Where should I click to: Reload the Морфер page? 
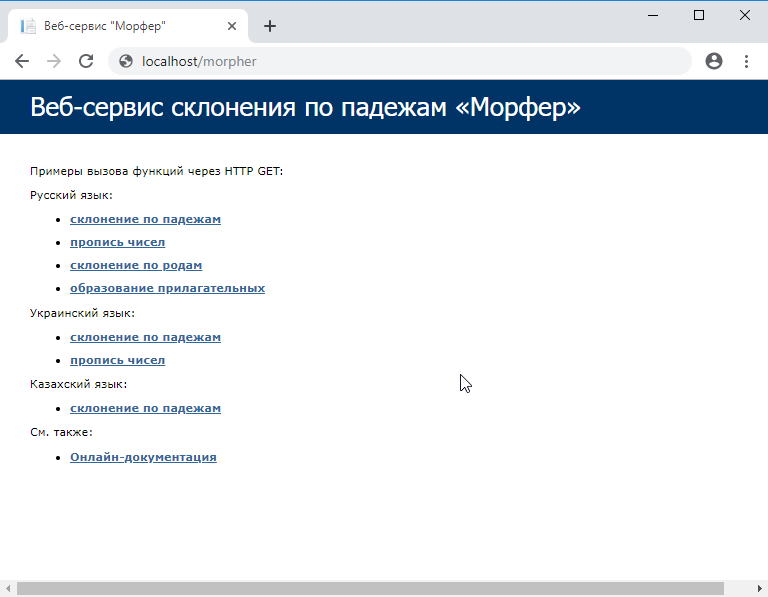(86, 61)
